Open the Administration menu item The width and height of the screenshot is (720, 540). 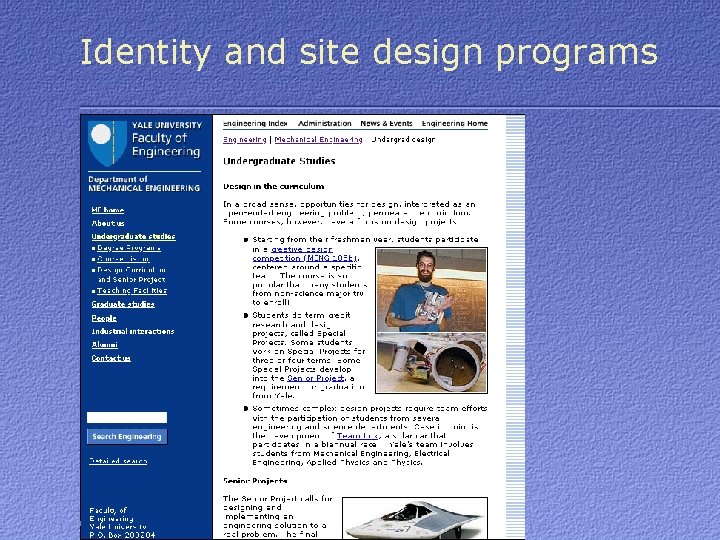click(x=325, y=124)
